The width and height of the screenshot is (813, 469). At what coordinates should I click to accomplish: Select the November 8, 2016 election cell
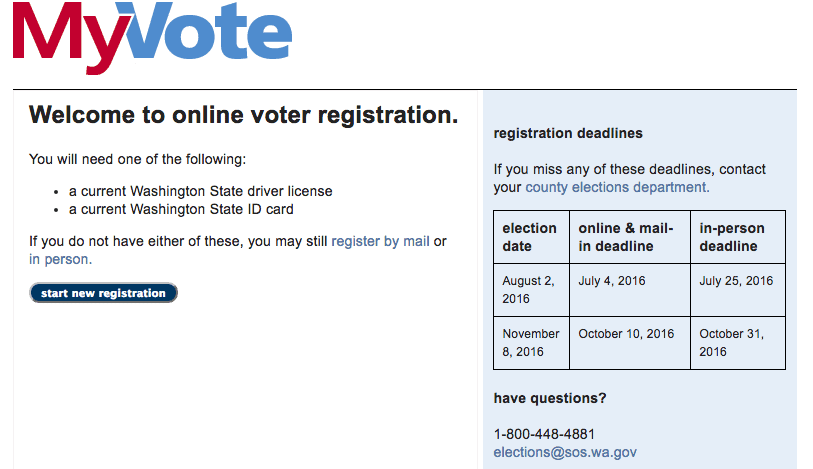tap(531, 343)
